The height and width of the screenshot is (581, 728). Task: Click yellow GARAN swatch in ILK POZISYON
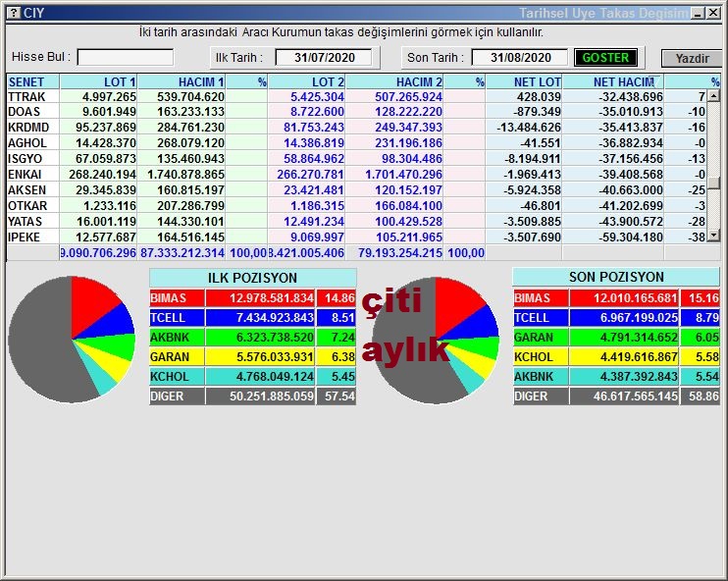177,357
